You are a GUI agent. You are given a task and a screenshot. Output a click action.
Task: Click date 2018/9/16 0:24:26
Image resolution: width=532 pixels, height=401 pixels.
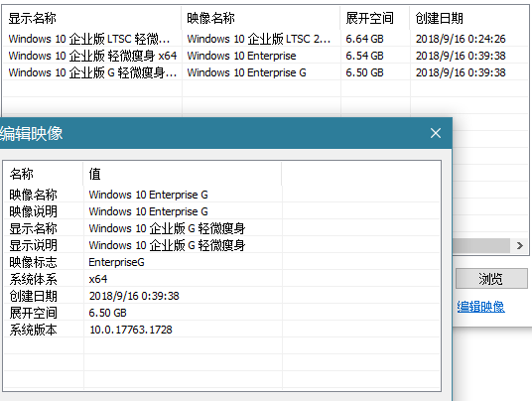461,39
